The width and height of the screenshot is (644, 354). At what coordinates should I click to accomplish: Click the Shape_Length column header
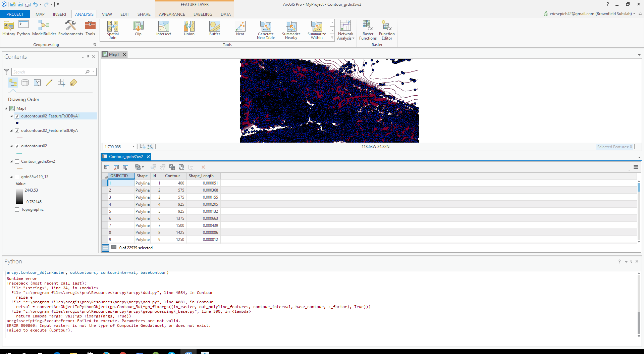click(203, 176)
